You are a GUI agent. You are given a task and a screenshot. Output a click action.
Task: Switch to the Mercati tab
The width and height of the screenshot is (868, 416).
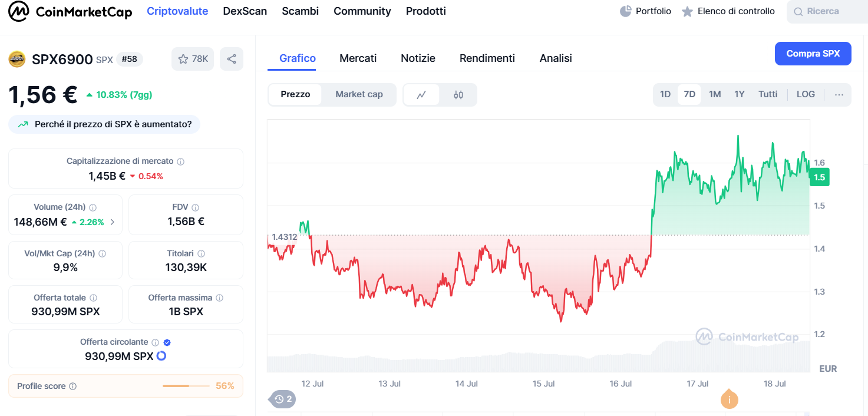358,58
